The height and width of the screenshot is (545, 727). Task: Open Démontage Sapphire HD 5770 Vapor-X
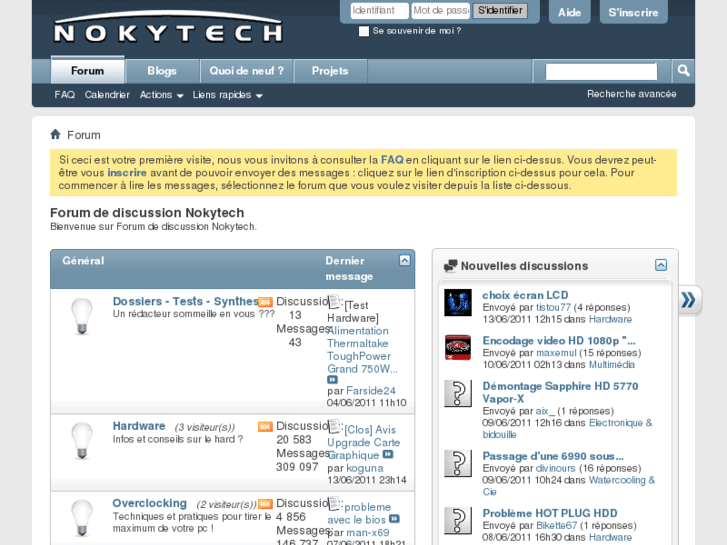[560, 392]
